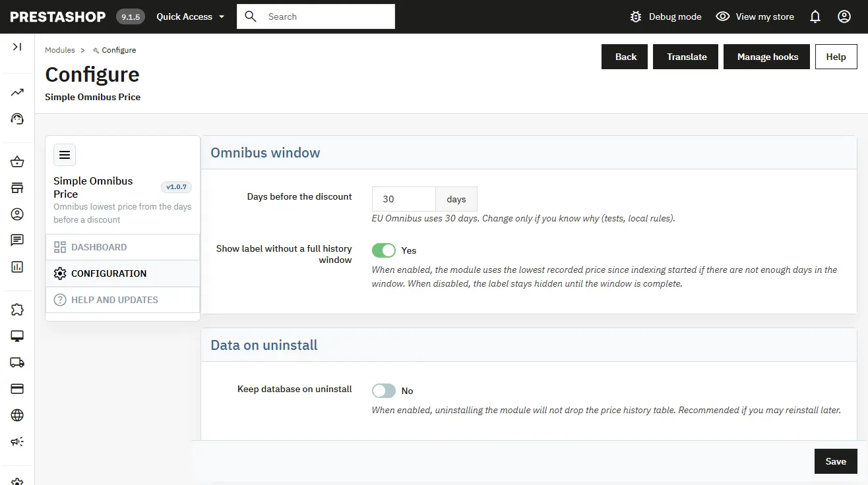This screenshot has width=868, height=485.
Task: Open the headset support icon in sidebar
Action: pyautogui.click(x=17, y=119)
